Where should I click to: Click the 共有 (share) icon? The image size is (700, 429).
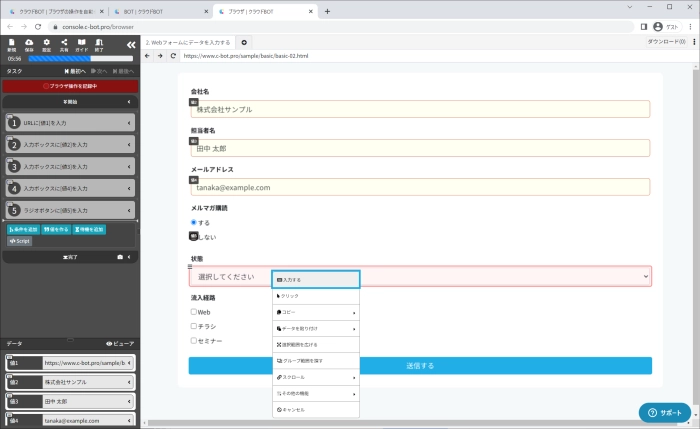pyautogui.click(x=63, y=44)
